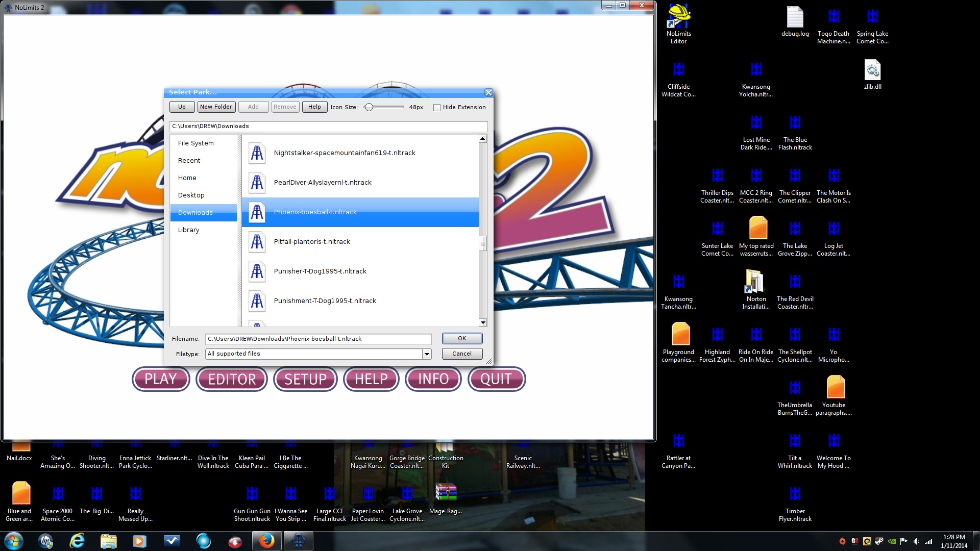The width and height of the screenshot is (980, 551).
Task: Select the NoLimits Editor desktop shortcut
Action: [678, 18]
